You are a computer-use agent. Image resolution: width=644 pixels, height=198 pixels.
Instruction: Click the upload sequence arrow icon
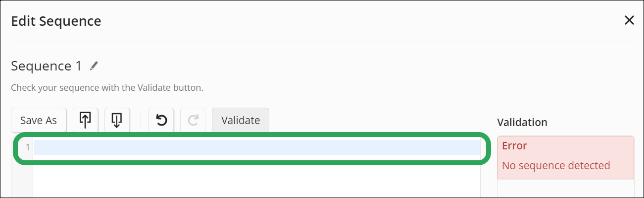click(x=85, y=120)
